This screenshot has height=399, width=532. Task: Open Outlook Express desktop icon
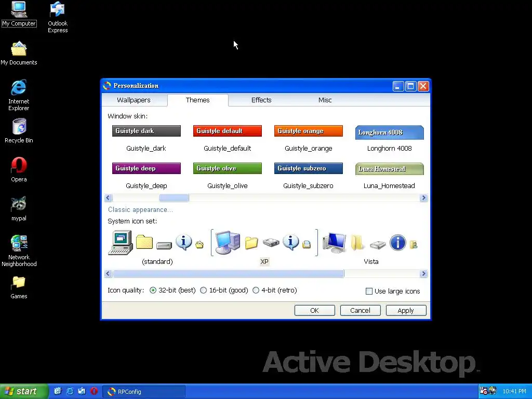click(x=58, y=17)
